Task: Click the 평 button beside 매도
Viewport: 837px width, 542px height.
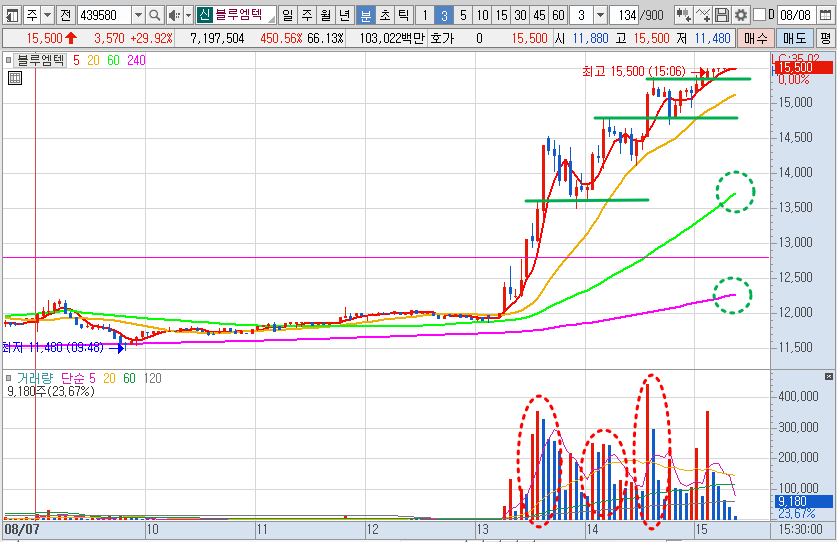Action: 826,38
